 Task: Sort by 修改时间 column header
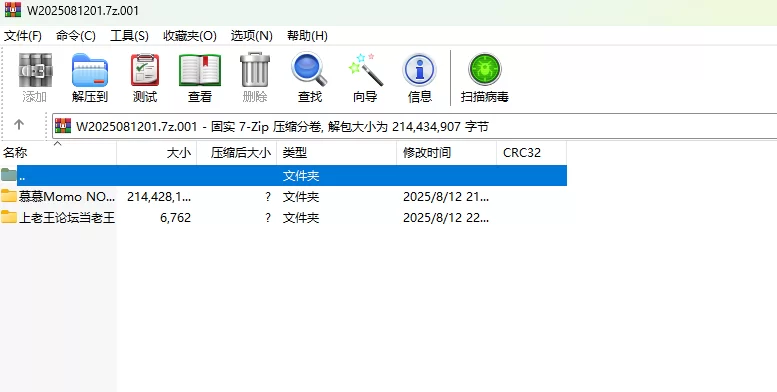[446, 153]
